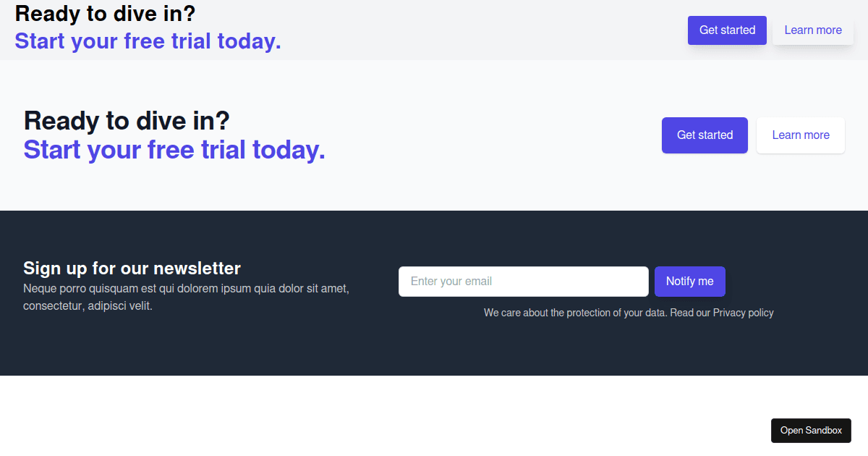Open the Privacy policy link
The width and height of the screenshot is (868, 456).
(743, 313)
